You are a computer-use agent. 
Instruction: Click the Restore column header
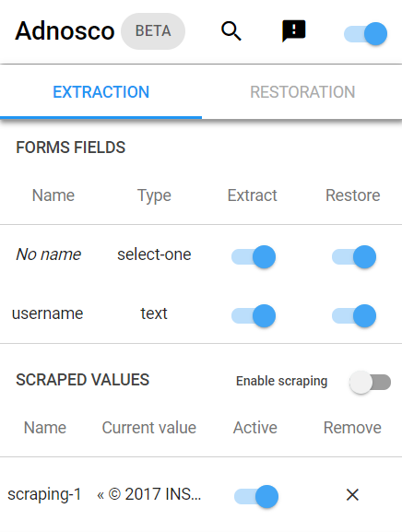click(353, 195)
